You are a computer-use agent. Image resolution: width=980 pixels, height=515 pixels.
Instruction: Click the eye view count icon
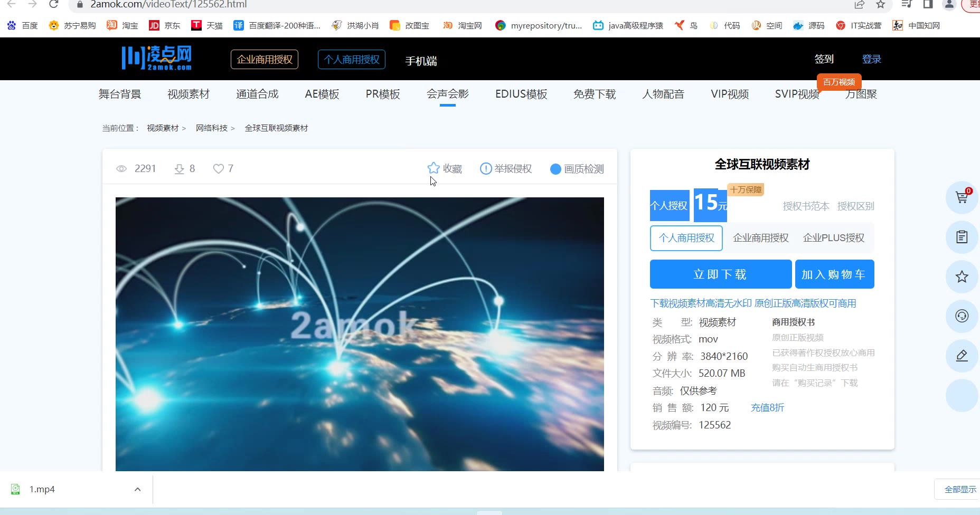click(x=121, y=169)
